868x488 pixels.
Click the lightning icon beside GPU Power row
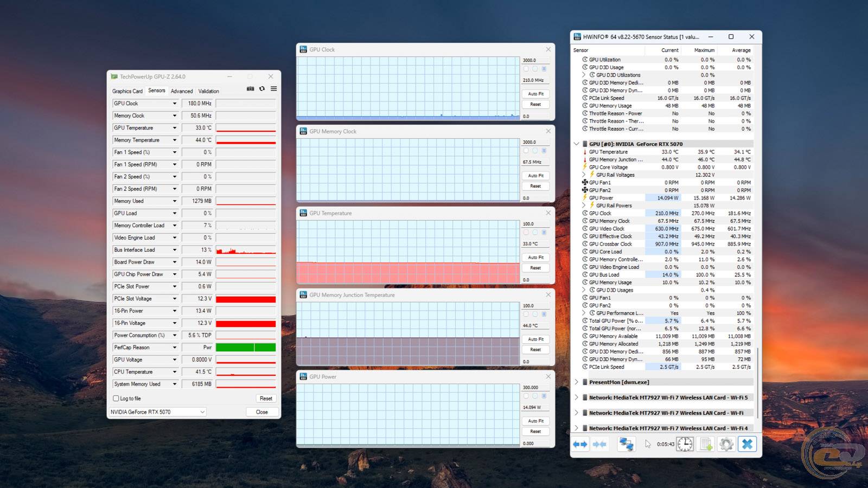pos(585,198)
